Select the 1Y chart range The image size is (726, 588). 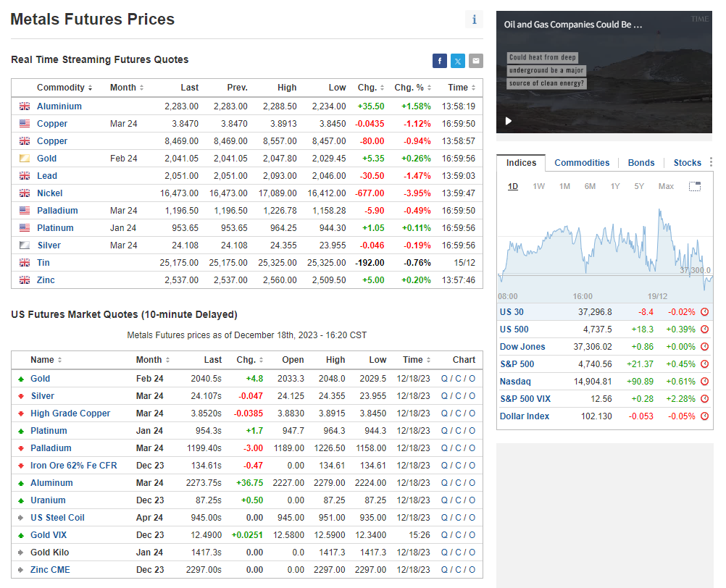coord(615,186)
